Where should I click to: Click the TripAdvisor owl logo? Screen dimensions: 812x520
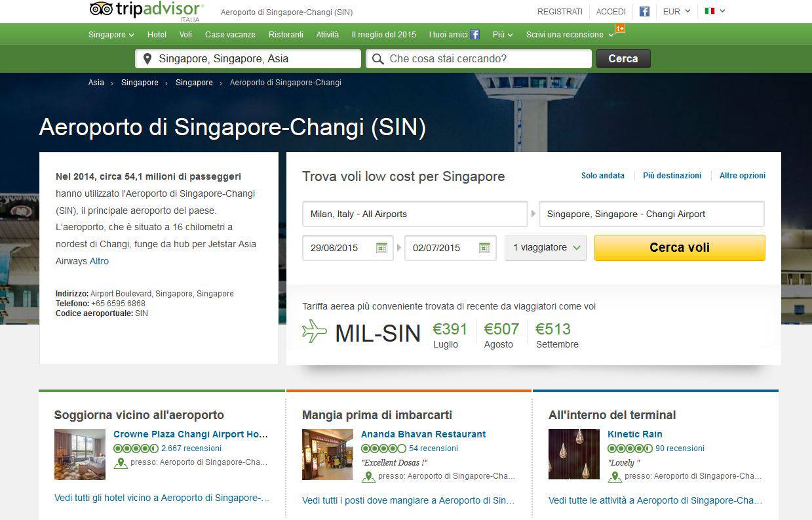(101, 9)
